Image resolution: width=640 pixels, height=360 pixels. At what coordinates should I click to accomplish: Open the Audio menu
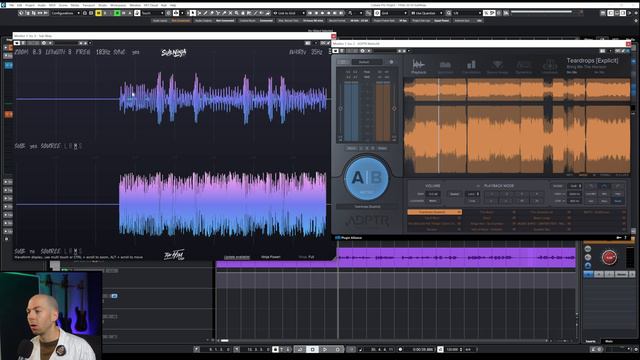click(42, 5)
